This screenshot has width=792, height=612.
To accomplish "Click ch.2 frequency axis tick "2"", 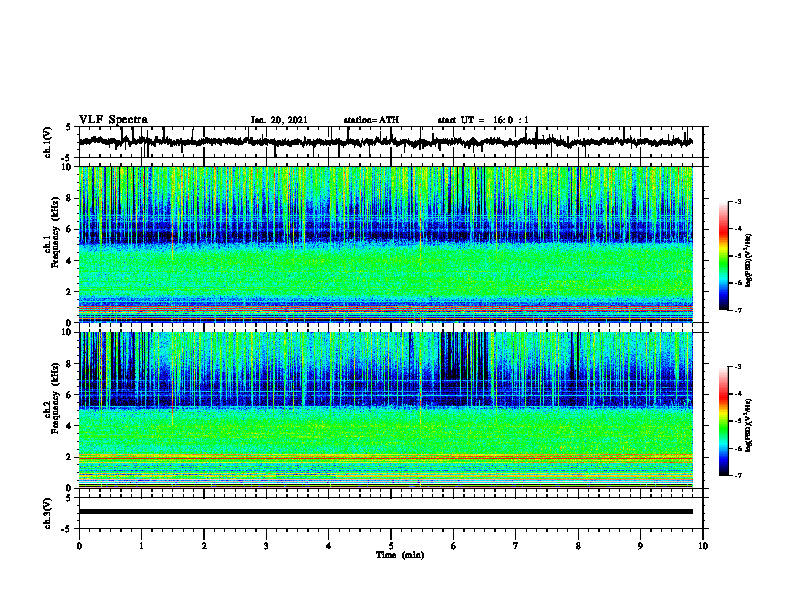I will coord(70,457).
